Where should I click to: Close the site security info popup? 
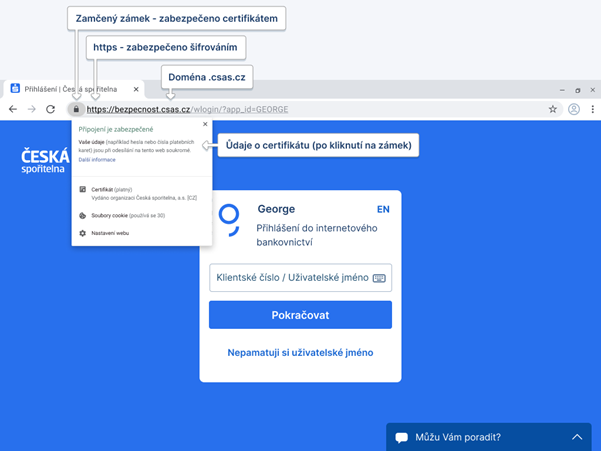(x=205, y=124)
